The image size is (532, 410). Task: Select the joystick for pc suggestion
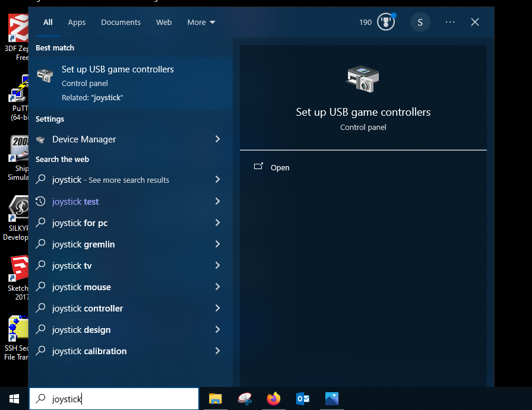click(131, 223)
